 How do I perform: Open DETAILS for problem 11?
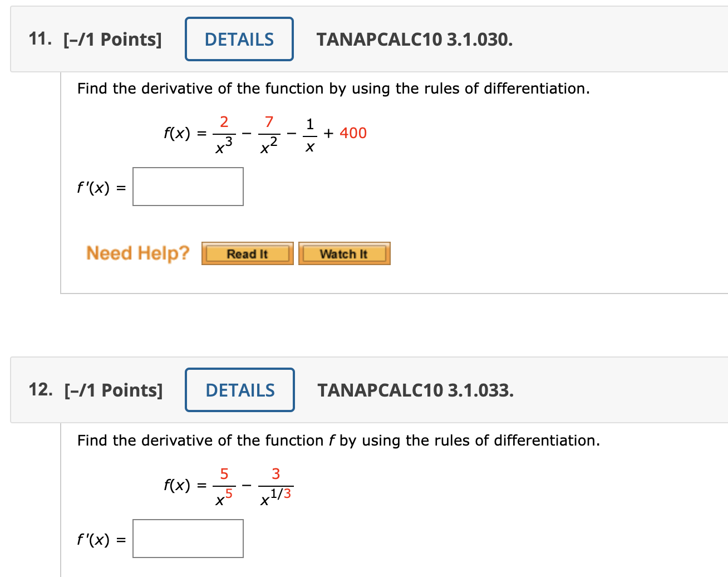pos(239,39)
